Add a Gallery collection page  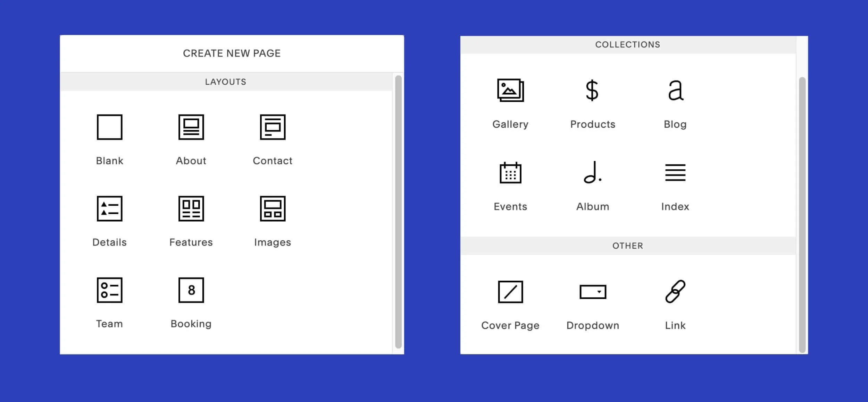510,90
